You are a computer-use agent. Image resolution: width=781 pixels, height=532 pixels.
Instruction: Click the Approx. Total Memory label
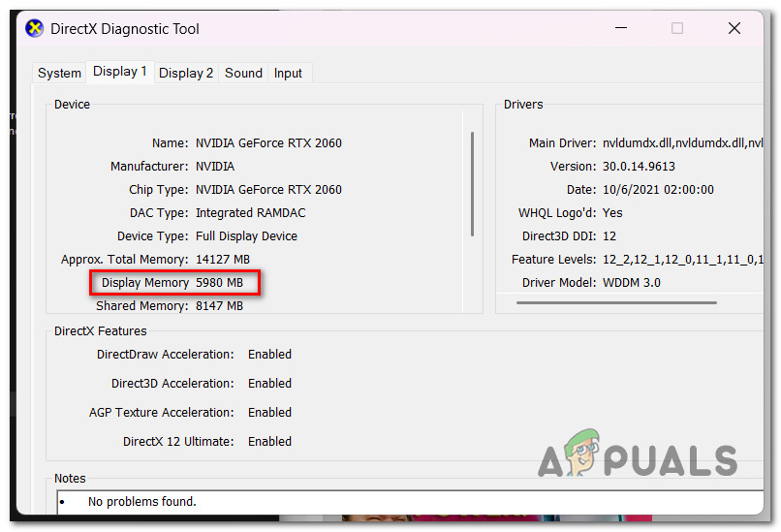[x=125, y=260]
